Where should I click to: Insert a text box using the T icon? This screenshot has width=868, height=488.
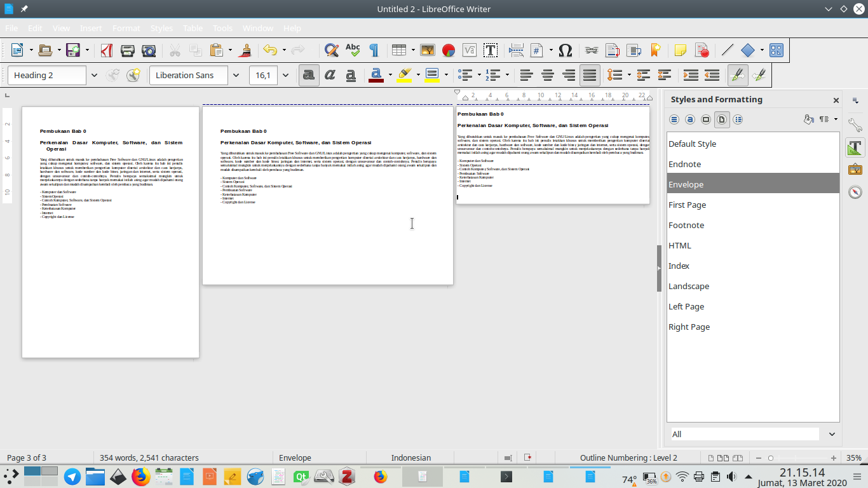(x=491, y=50)
